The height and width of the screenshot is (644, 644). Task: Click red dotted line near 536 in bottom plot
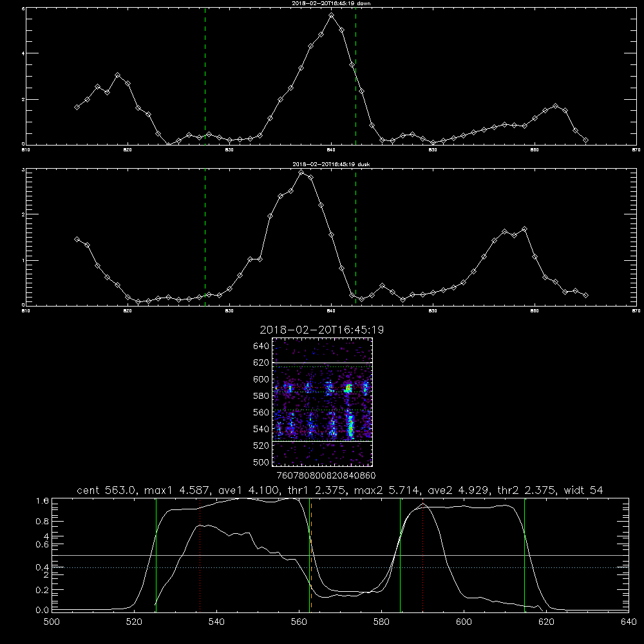coord(200,555)
